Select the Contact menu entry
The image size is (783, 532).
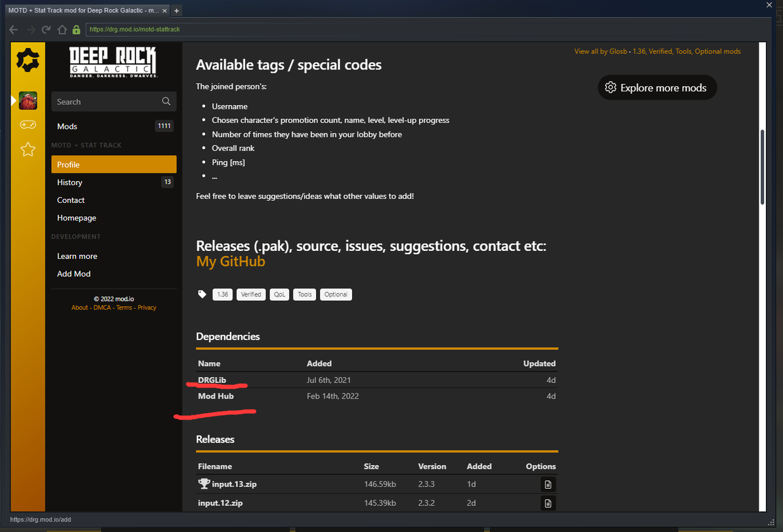[71, 200]
